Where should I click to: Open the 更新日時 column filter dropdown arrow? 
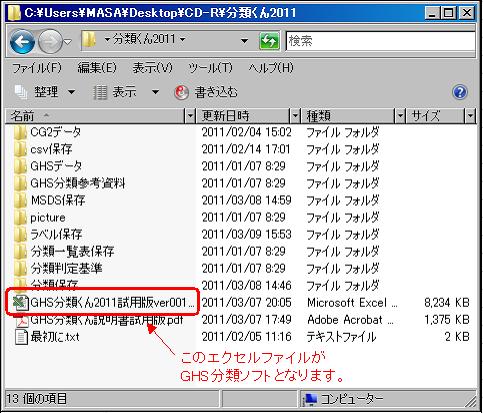click(295, 116)
